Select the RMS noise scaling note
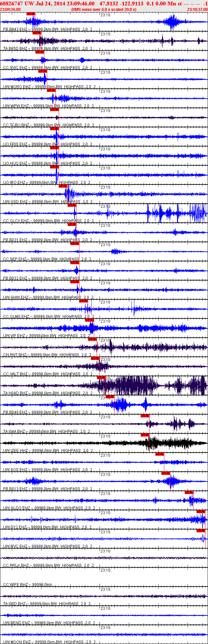208x644 pixels. pyautogui.click(x=104, y=9)
